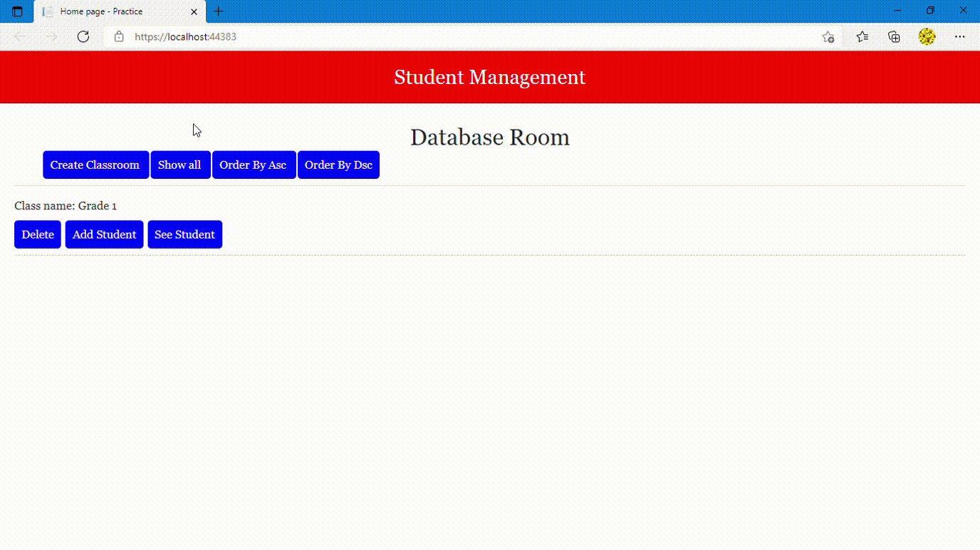Add a student to Grade 1
This screenshot has height=550, width=980.
(x=104, y=234)
